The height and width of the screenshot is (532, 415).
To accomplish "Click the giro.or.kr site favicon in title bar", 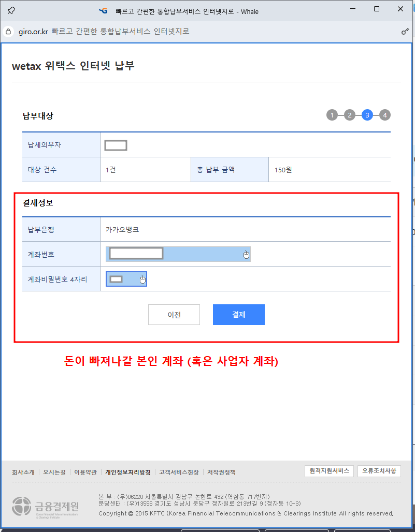I will click(x=102, y=11).
